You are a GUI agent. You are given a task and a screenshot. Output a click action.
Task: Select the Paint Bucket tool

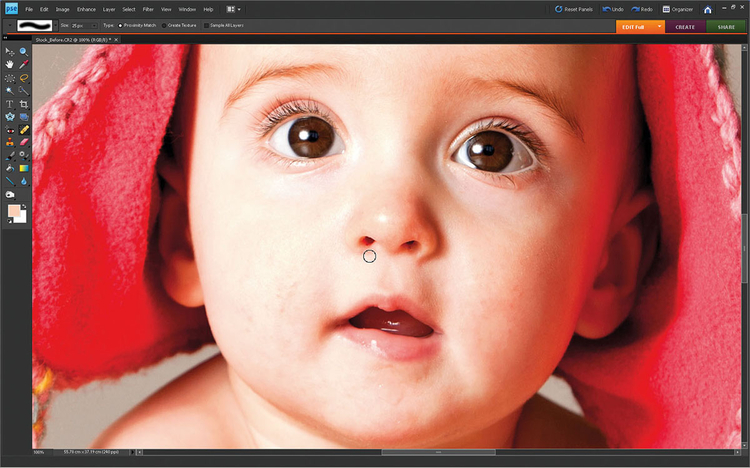pos(10,168)
